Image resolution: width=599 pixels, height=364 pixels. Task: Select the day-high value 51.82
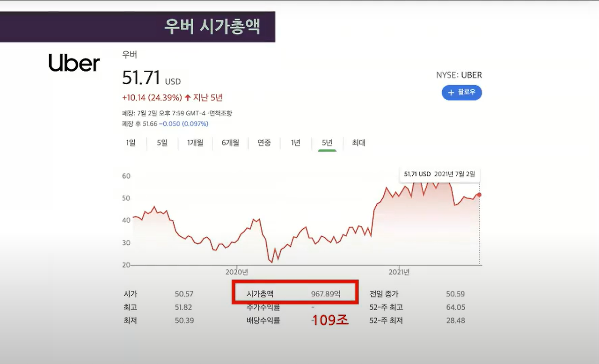[x=184, y=307]
